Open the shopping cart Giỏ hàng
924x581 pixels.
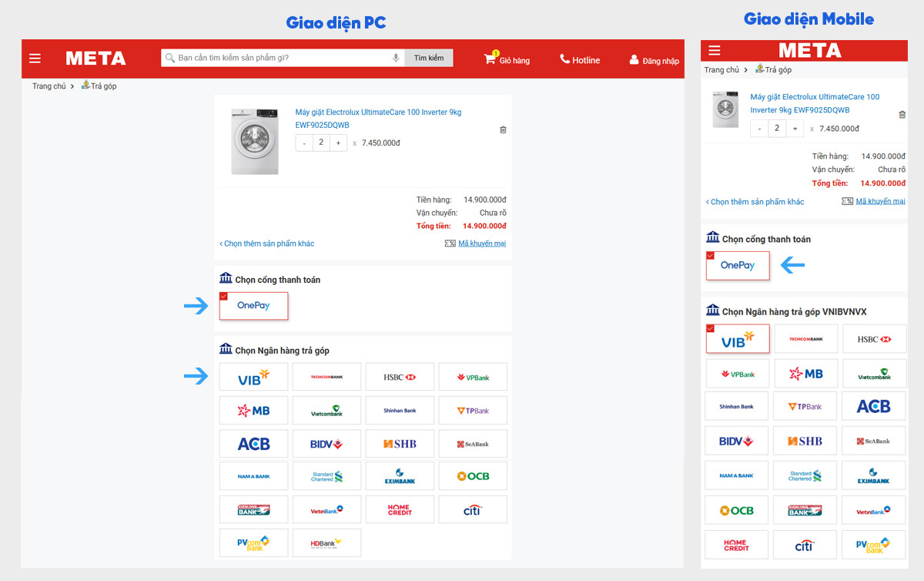point(490,59)
